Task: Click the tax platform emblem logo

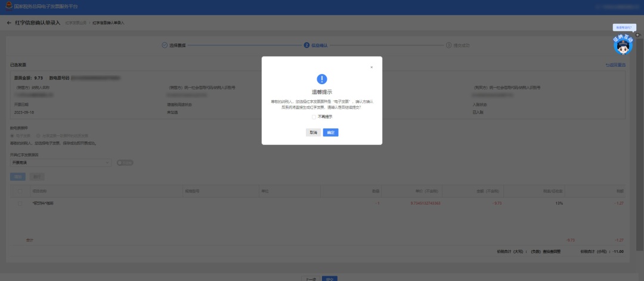Action: (x=8, y=7)
